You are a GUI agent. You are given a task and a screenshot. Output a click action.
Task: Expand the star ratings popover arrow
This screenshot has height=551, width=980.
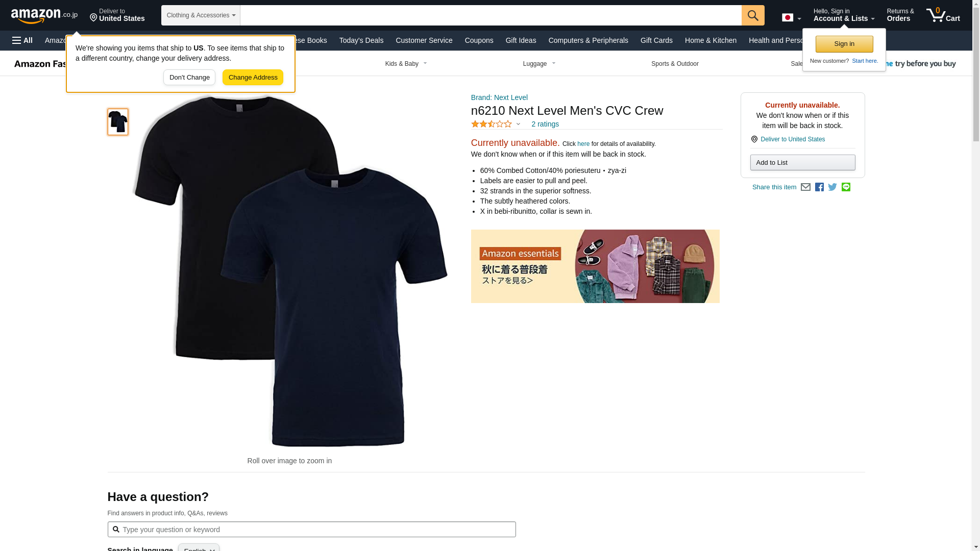coord(518,124)
